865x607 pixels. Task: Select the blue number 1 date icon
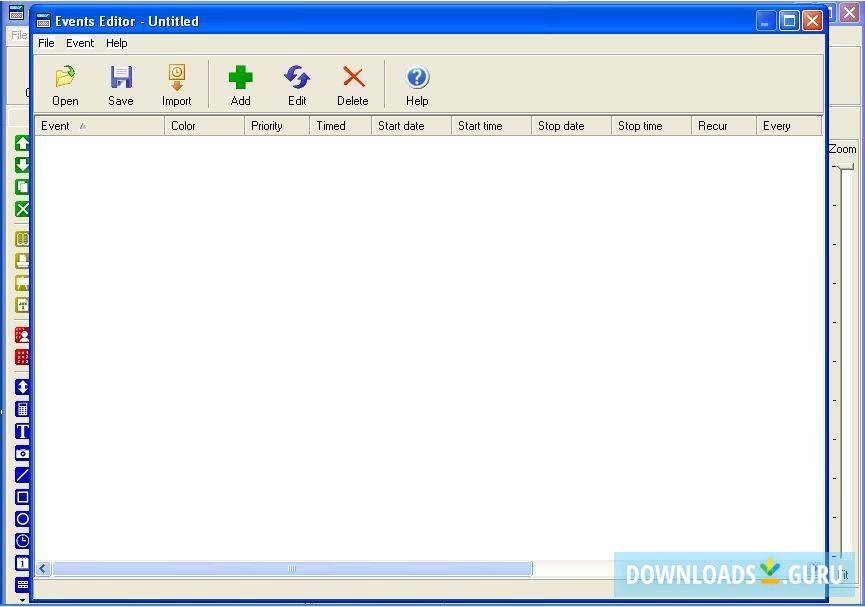[x=22, y=563]
